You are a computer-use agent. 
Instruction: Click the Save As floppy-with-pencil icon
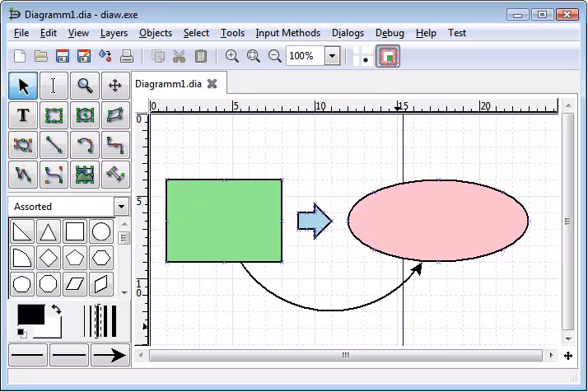point(84,56)
